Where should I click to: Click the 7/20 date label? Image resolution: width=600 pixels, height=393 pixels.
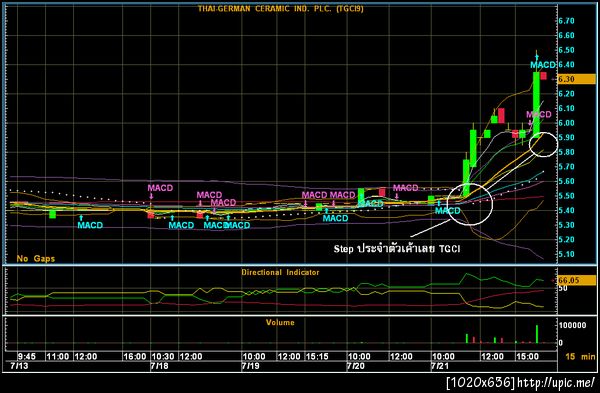(356, 366)
